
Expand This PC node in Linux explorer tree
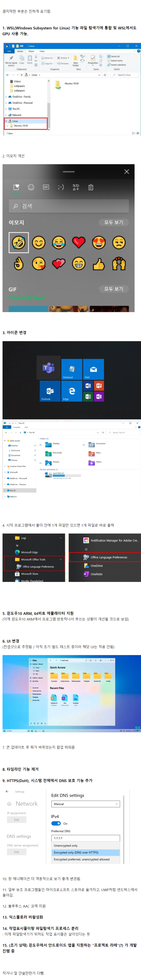(6, 109)
